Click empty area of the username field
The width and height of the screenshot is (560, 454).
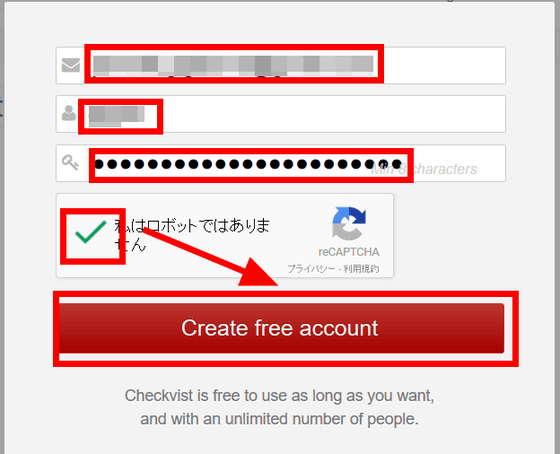[x=334, y=114]
